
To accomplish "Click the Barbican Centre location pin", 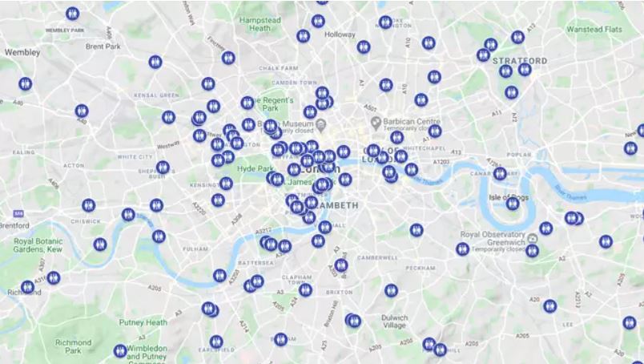I will 376,122.
